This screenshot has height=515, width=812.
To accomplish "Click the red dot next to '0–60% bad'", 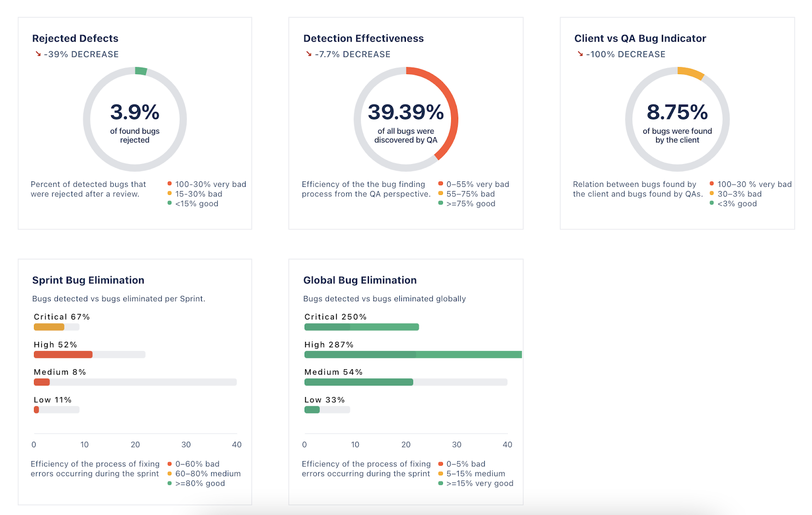I will pyautogui.click(x=170, y=464).
